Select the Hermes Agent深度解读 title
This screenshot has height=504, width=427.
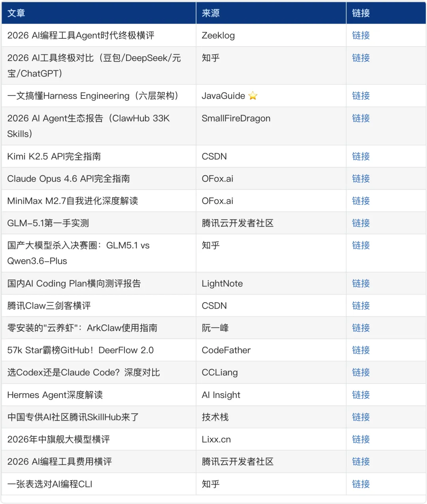[x=55, y=395]
